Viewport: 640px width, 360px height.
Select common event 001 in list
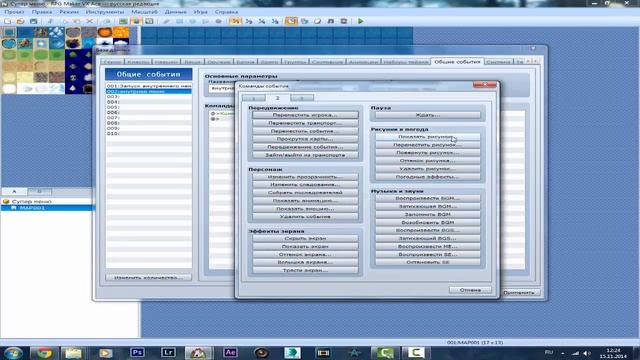(149, 86)
